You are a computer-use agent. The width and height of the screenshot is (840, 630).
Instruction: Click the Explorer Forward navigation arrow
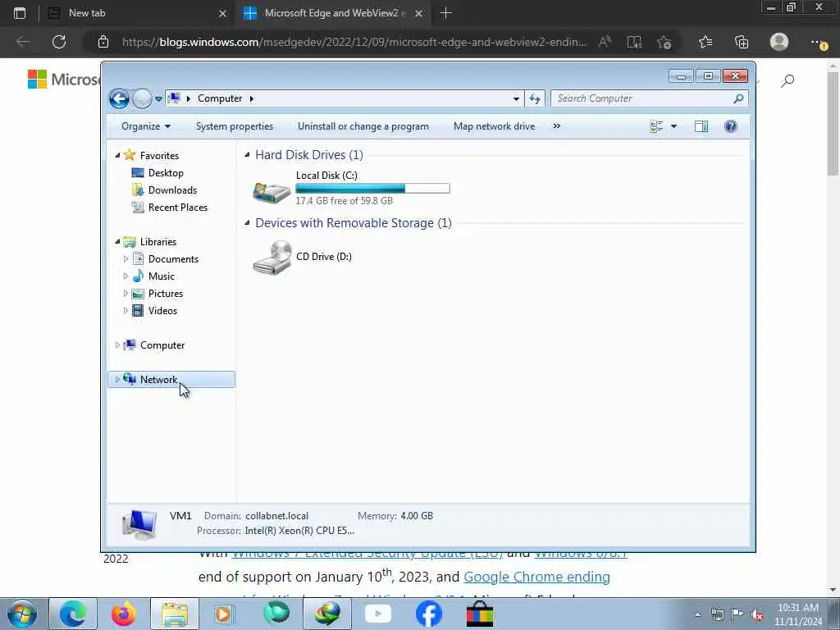click(142, 98)
